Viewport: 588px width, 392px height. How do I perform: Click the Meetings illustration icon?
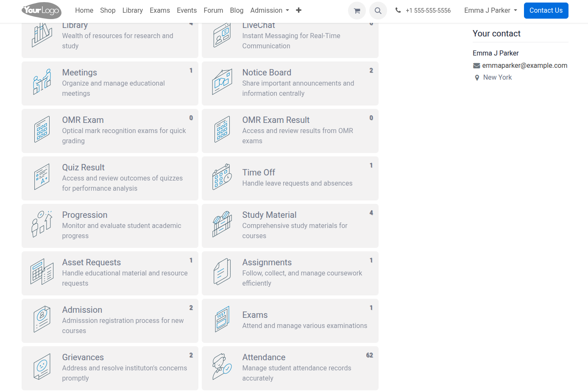click(x=42, y=82)
